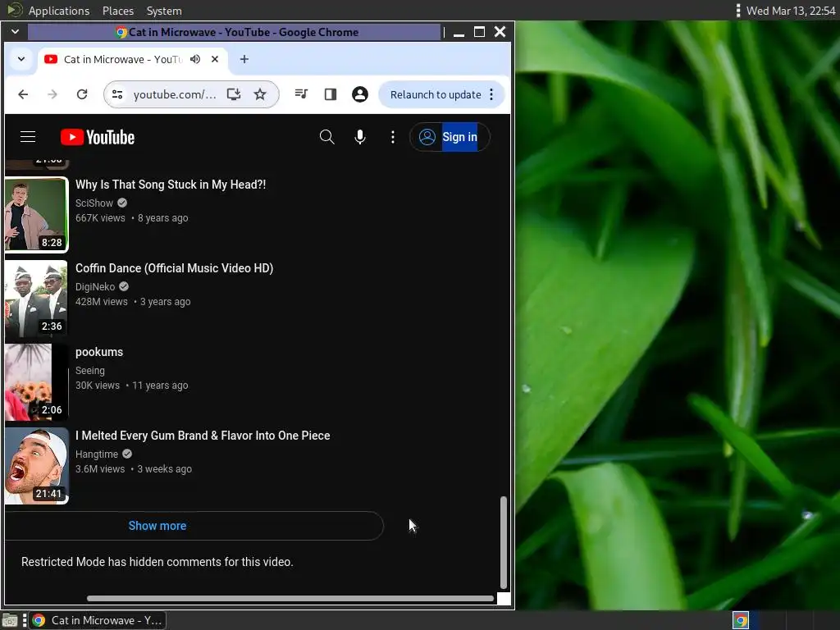Open Chrome three-dot menu

coord(491,95)
